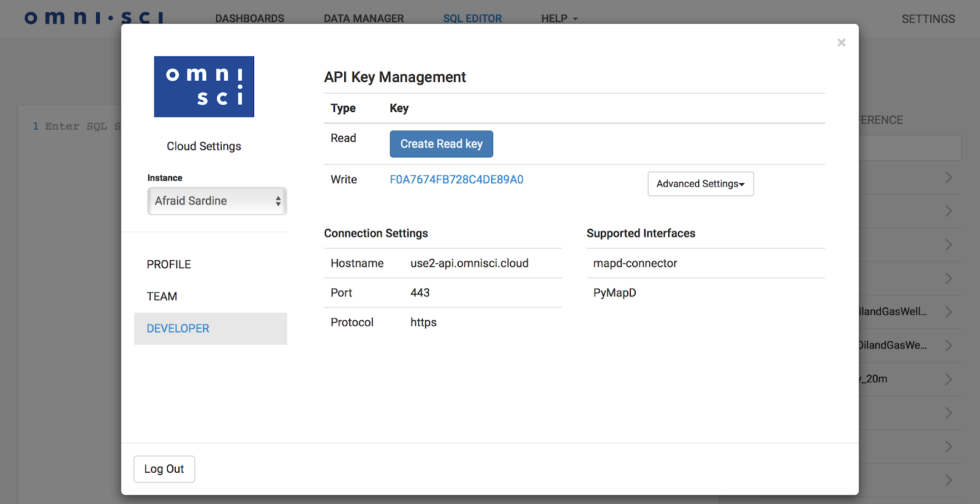Expand the row labeled DilandGasWe…
Viewport: 980px width, 504px height.
point(948,345)
